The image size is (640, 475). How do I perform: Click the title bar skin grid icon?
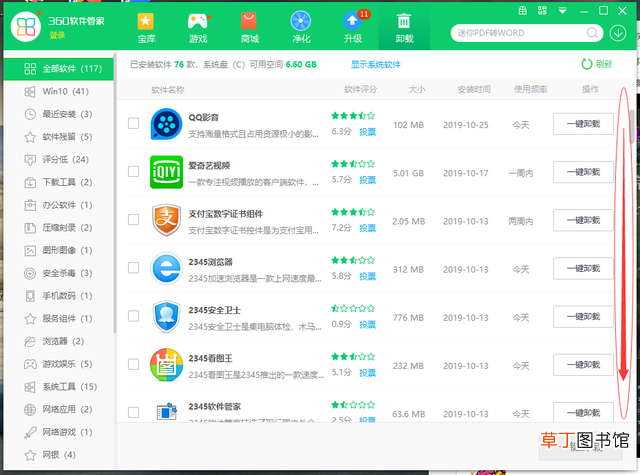pos(522,11)
